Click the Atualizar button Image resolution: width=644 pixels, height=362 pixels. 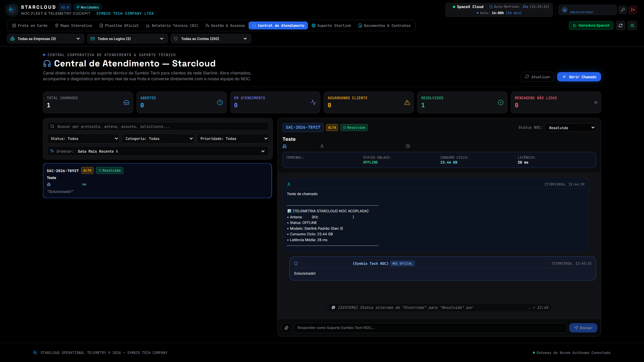pyautogui.click(x=537, y=77)
